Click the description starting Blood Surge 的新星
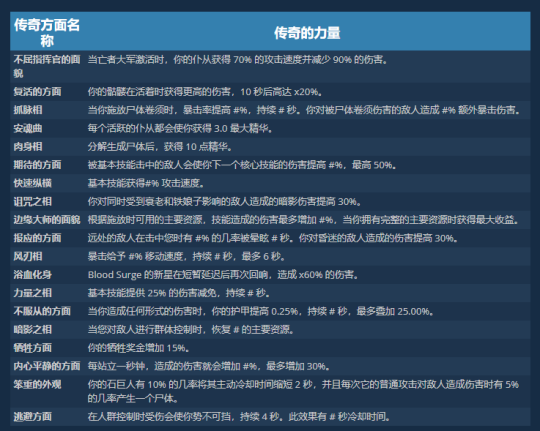 point(224,275)
